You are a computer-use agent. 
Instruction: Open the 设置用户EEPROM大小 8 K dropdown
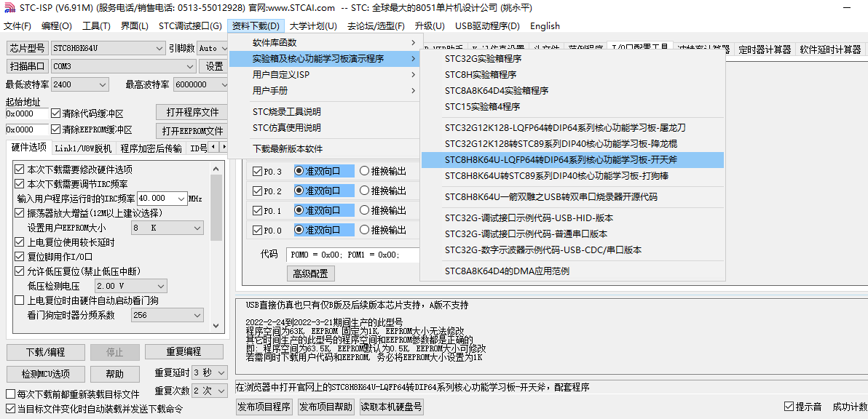167,228
